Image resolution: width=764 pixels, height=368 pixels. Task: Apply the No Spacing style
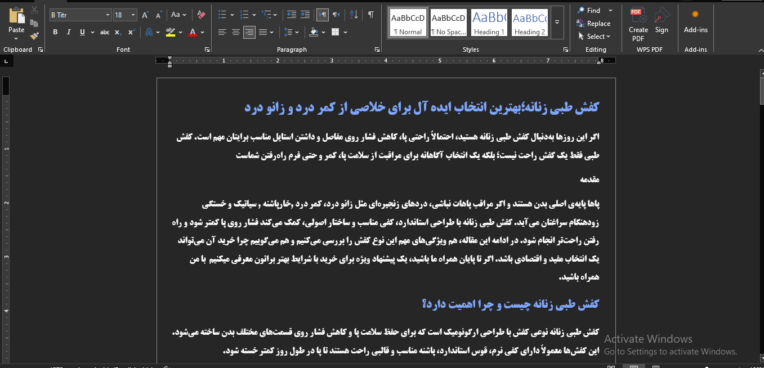(448, 22)
